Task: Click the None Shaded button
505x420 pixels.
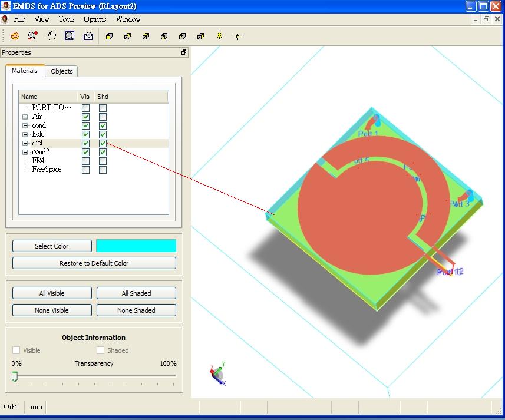Action: click(x=136, y=310)
